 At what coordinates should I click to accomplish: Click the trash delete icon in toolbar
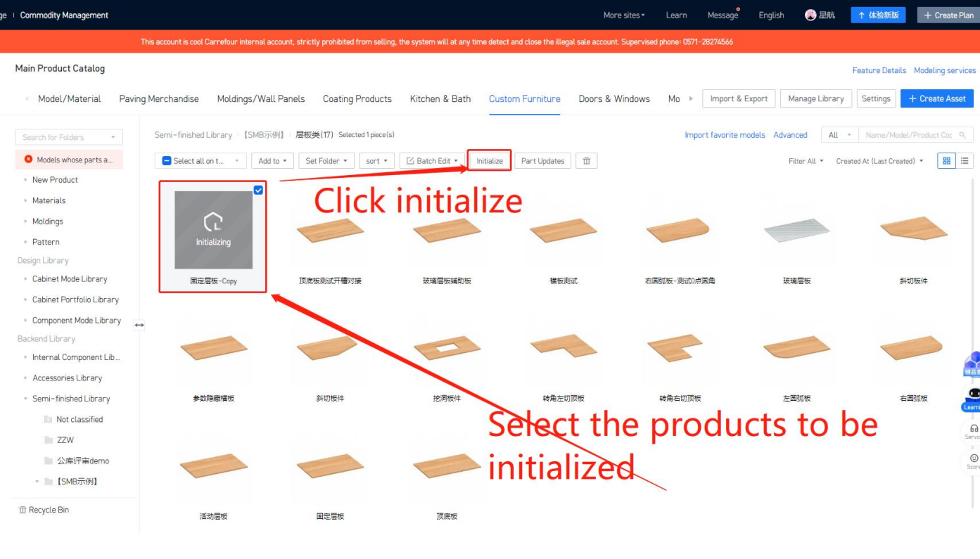click(586, 161)
